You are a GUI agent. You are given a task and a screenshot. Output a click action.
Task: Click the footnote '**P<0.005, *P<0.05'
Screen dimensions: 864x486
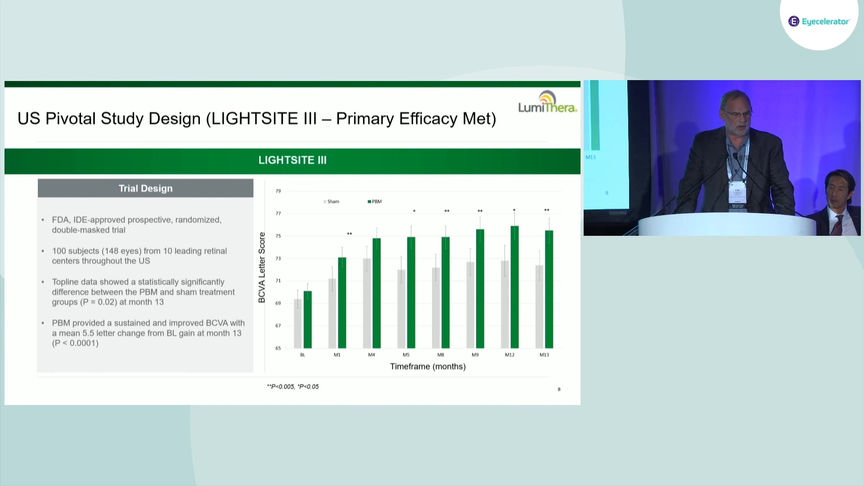pyautogui.click(x=293, y=387)
